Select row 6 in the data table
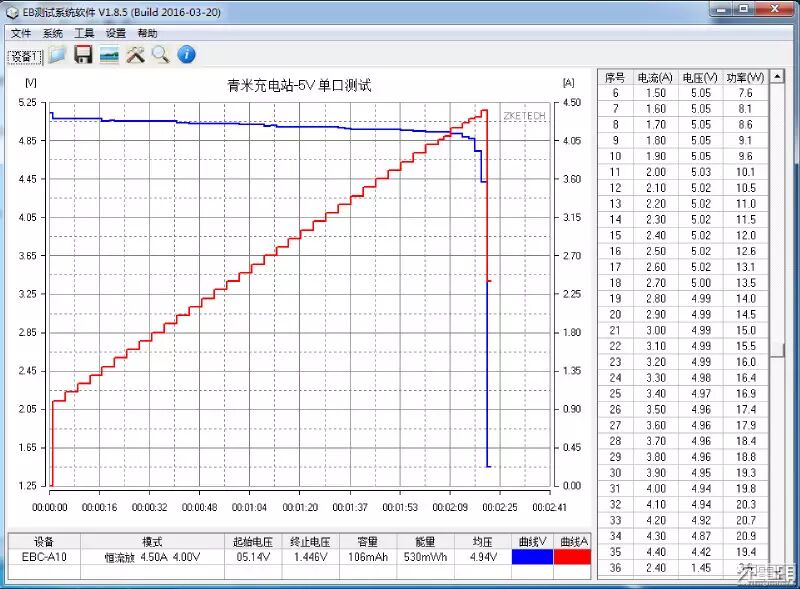The image size is (800, 589). pos(683,93)
